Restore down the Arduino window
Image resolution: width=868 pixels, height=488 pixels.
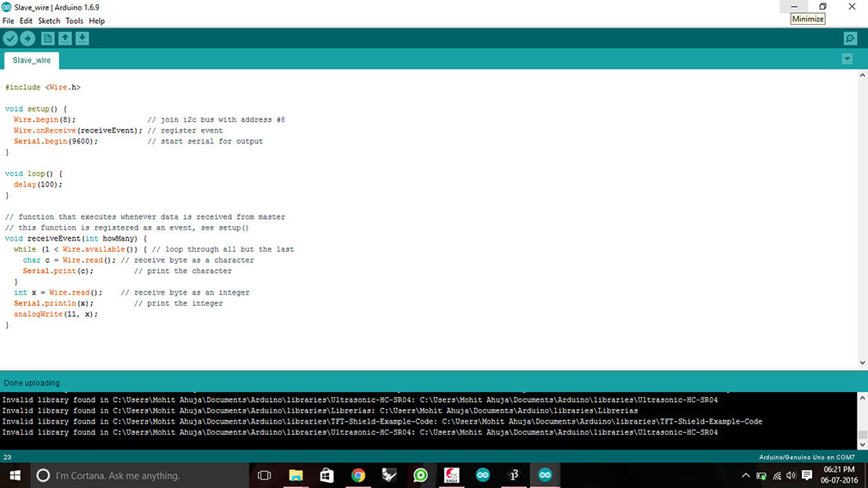[823, 7]
